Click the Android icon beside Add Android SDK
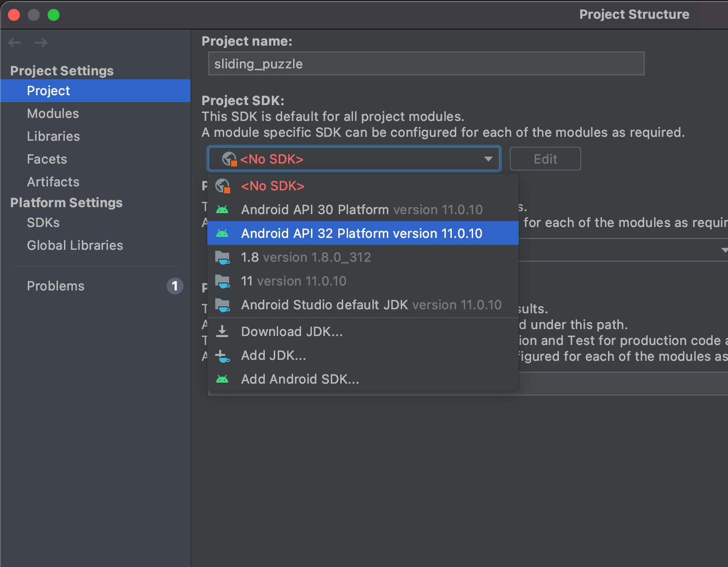This screenshot has height=567, width=728. click(222, 379)
